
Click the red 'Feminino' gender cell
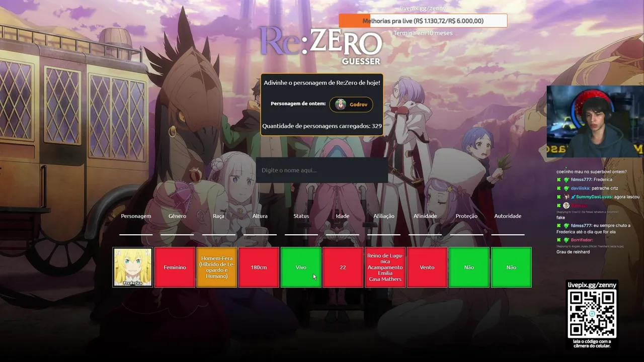pos(175,267)
